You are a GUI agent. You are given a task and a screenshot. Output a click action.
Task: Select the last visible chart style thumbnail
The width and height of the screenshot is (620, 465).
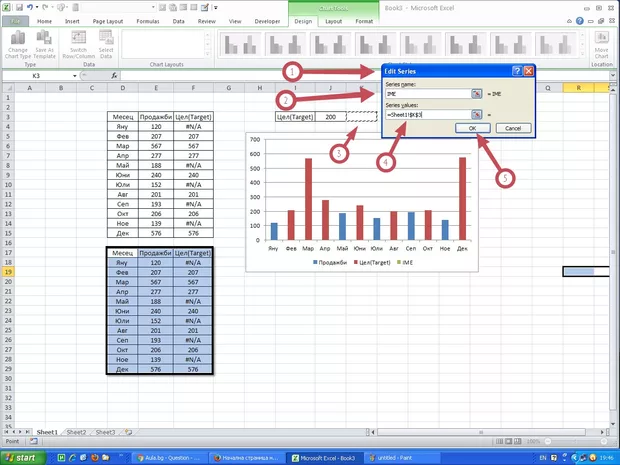556,44
